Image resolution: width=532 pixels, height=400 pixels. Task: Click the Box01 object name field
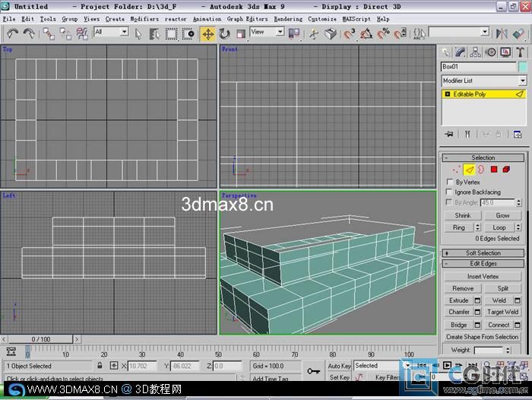(x=479, y=67)
